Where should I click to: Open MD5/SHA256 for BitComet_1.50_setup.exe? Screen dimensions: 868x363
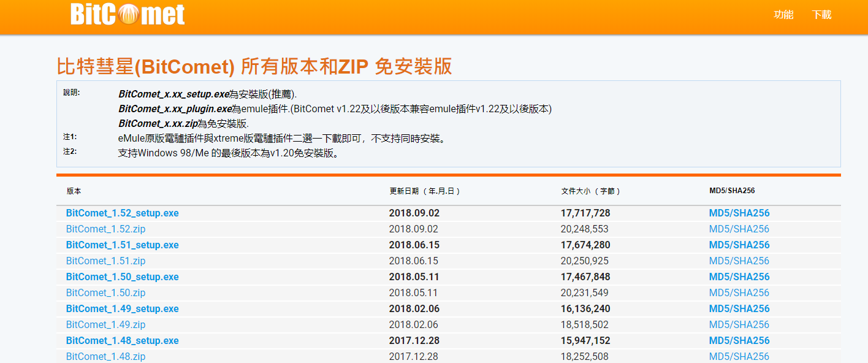pos(739,277)
